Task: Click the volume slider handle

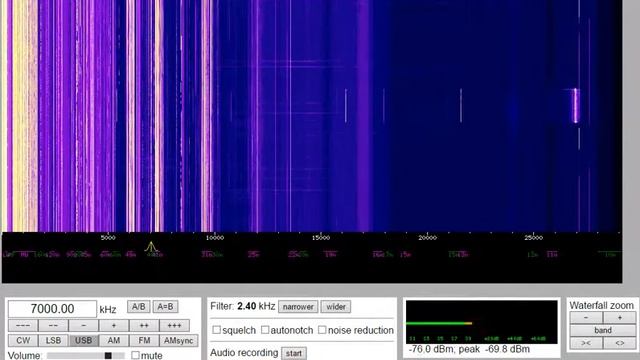Action: pos(108,356)
